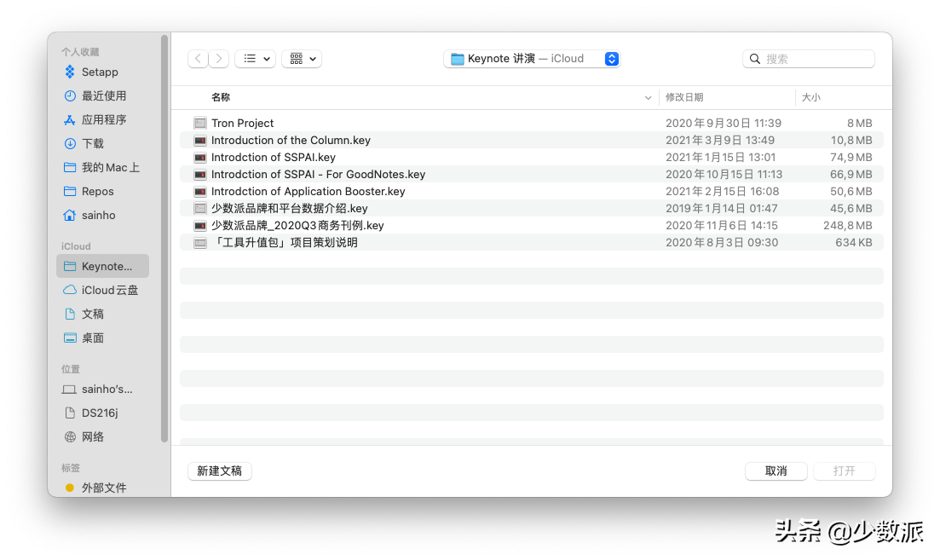The height and width of the screenshot is (560, 940).
Task: Select Setapp label in sidebar
Action: tap(100, 72)
